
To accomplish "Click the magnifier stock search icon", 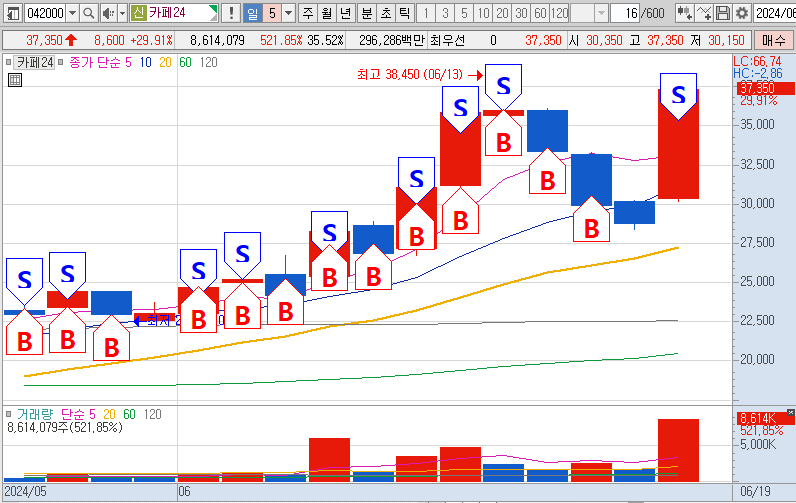I will point(88,13).
